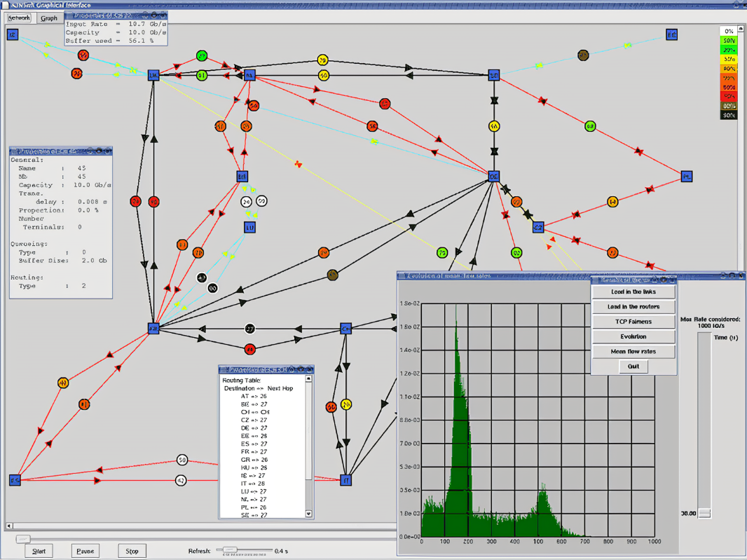Switch to the Graph tab
747x560 pixels.
click(49, 18)
